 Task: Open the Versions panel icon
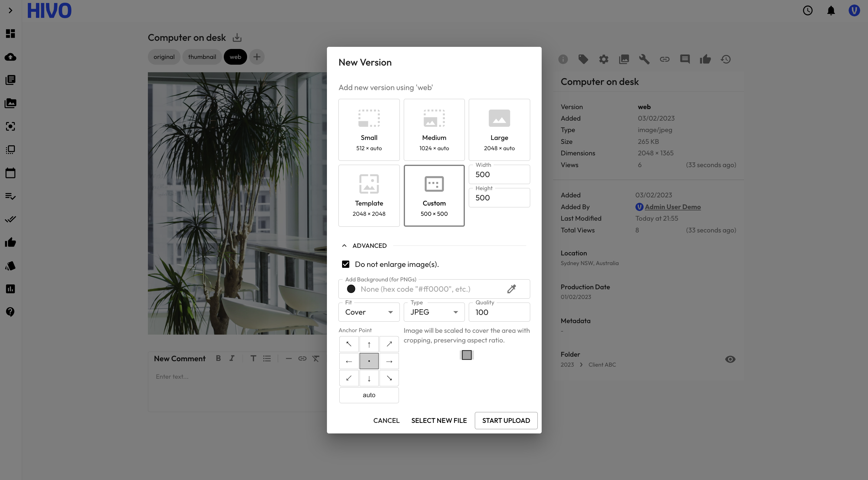[x=624, y=59]
